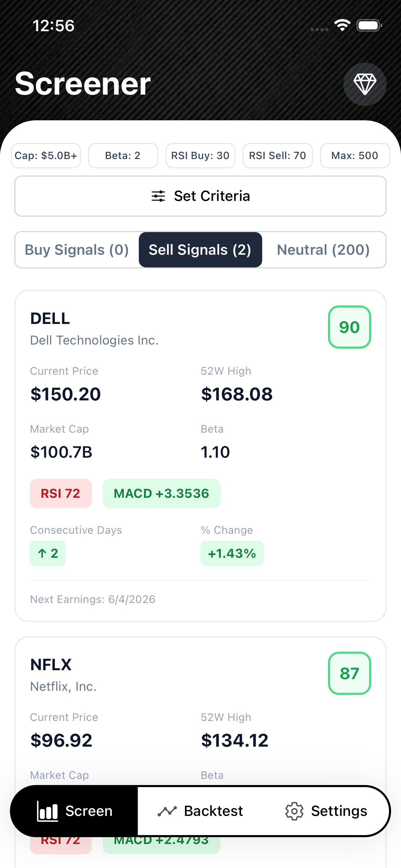Tap the MACD +3.3536 badge

(161, 493)
